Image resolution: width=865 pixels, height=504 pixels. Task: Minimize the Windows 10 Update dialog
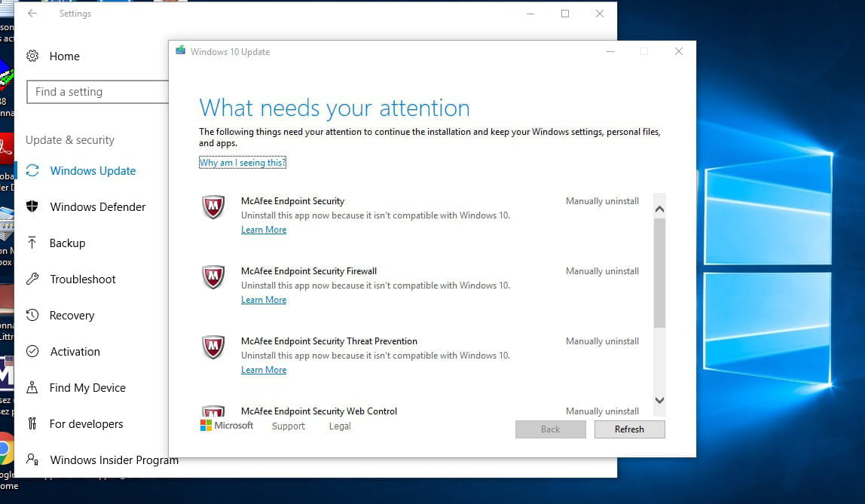click(610, 51)
